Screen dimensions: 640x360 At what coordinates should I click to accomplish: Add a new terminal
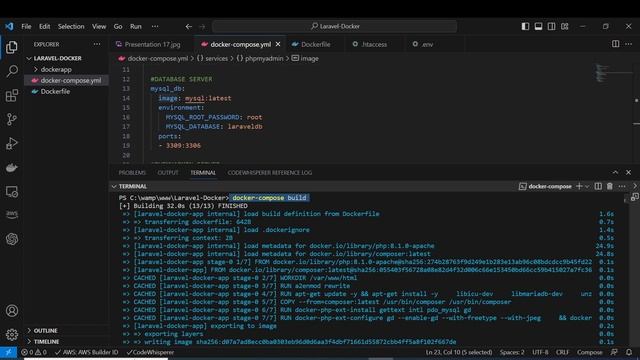579,186
